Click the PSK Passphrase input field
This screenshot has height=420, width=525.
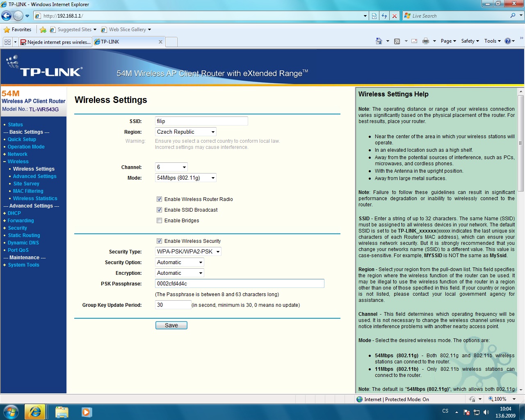(x=240, y=283)
